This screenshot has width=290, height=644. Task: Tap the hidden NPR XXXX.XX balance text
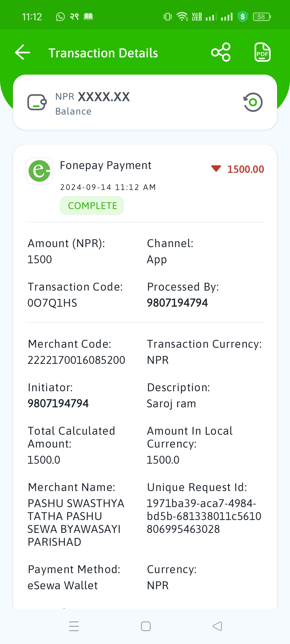[x=93, y=97]
